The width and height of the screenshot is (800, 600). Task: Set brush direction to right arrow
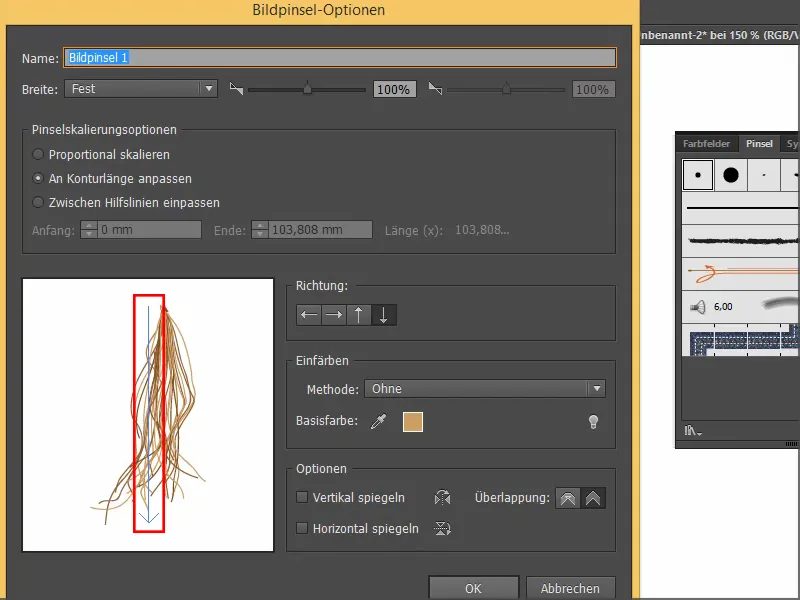334,315
